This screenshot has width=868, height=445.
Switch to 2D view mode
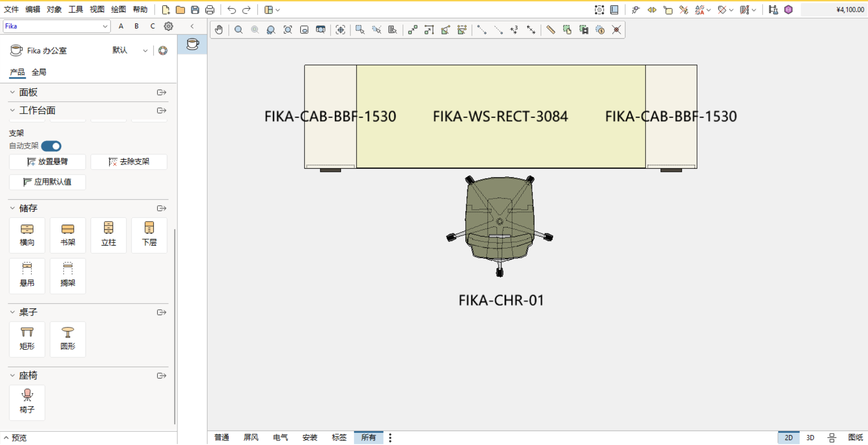point(788,437)
